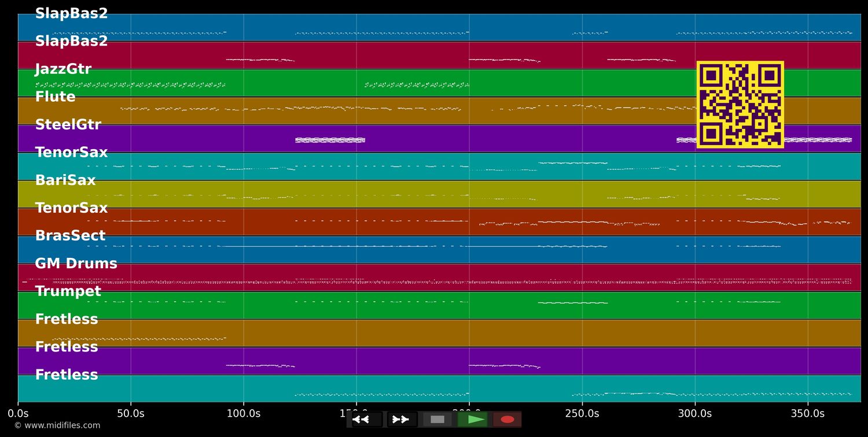
Task: Open the www.midifiles.com copyright link
Action: 57,425
